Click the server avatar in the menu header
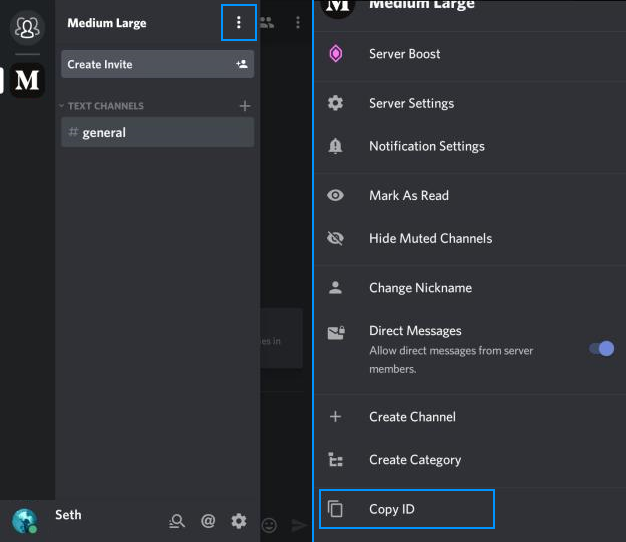The width and height of the screenshot is (626, 542). coord(338,6)
